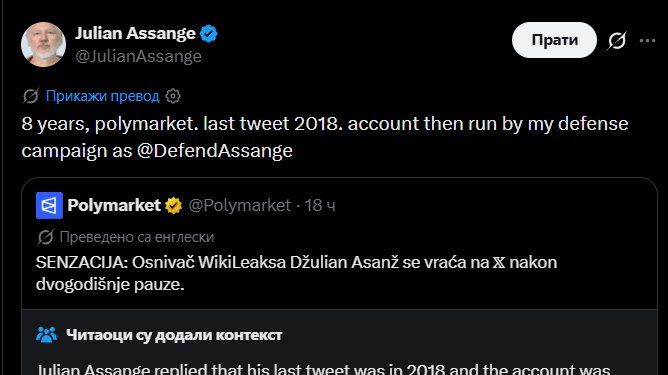Viewport: 668px width, 375px height.
Task: Click the @Polymarket handle in quoted post
Action: coord(239,205)
